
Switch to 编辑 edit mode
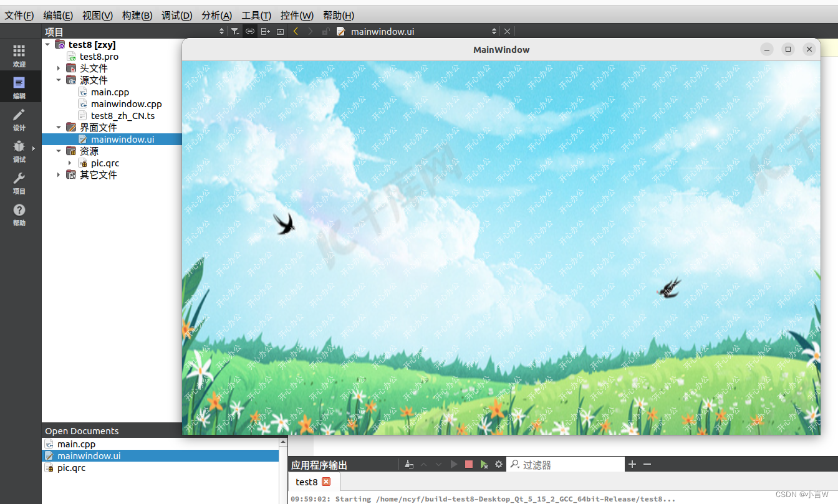click(x=19, y=87)
